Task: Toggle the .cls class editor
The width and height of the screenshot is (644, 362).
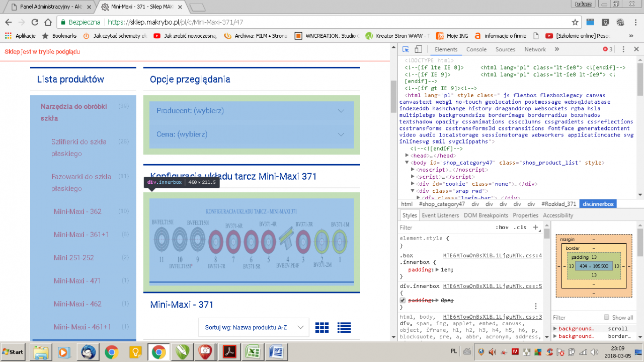Action: tap(520, 228)
